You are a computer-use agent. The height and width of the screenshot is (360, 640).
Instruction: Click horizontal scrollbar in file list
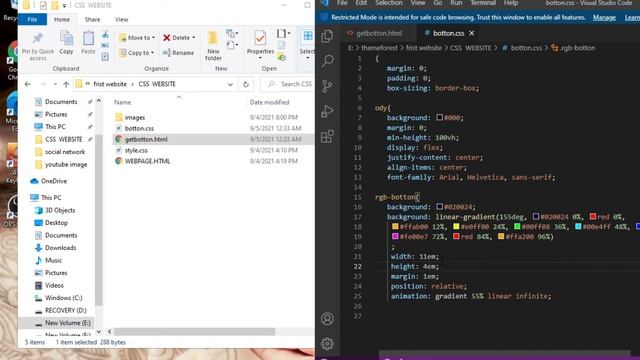click(x=194, y=332)
